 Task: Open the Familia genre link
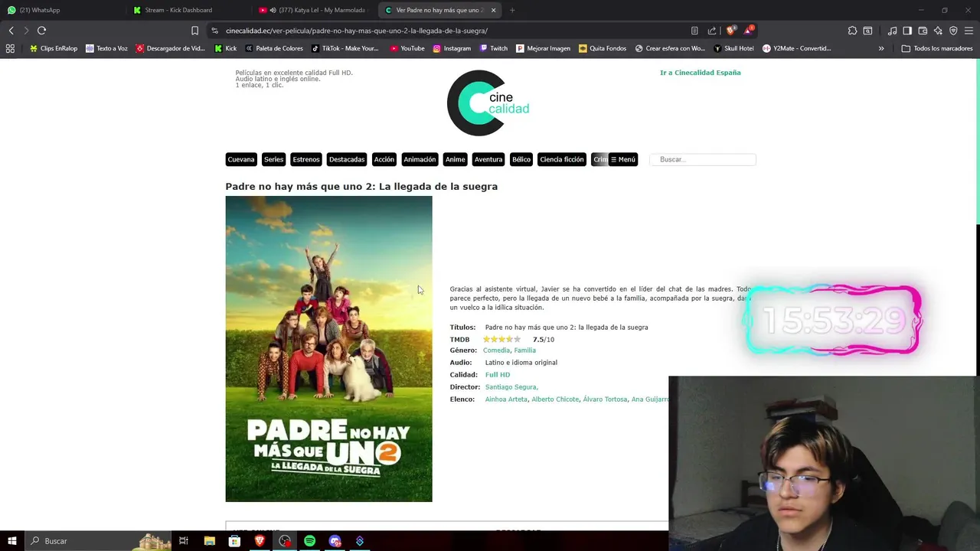[x=525, y=350]
